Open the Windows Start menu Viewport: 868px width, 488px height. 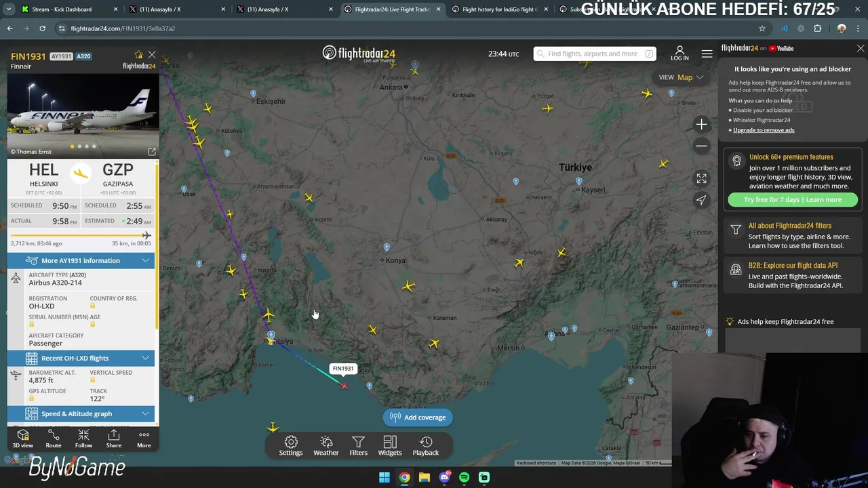384,477
